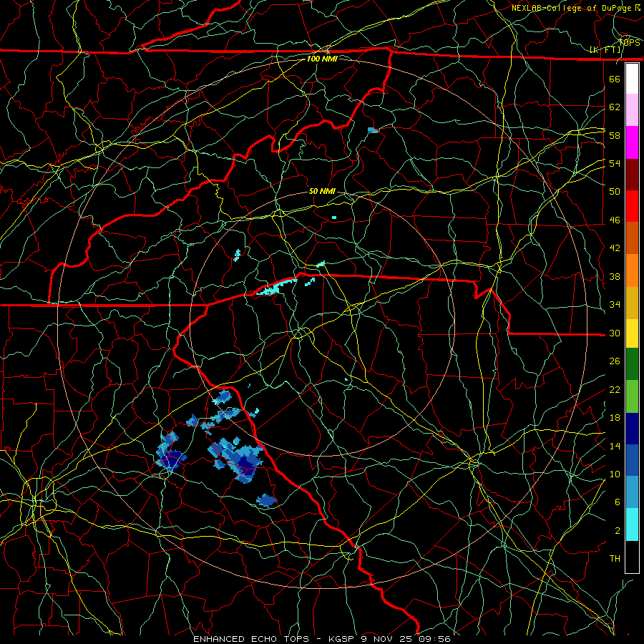Click the elongated cyan echo on state border

[276, 287]
